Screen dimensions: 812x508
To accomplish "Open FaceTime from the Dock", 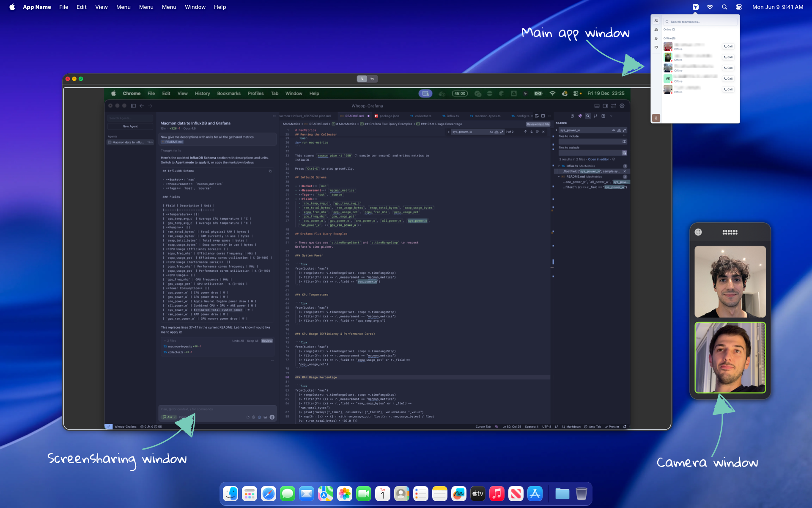I will click(x=364, y=493).
